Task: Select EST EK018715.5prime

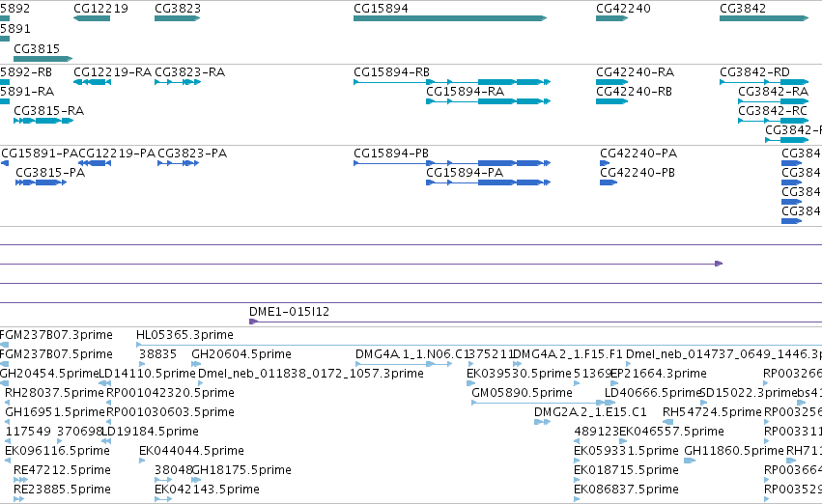Action: point(627,470)
